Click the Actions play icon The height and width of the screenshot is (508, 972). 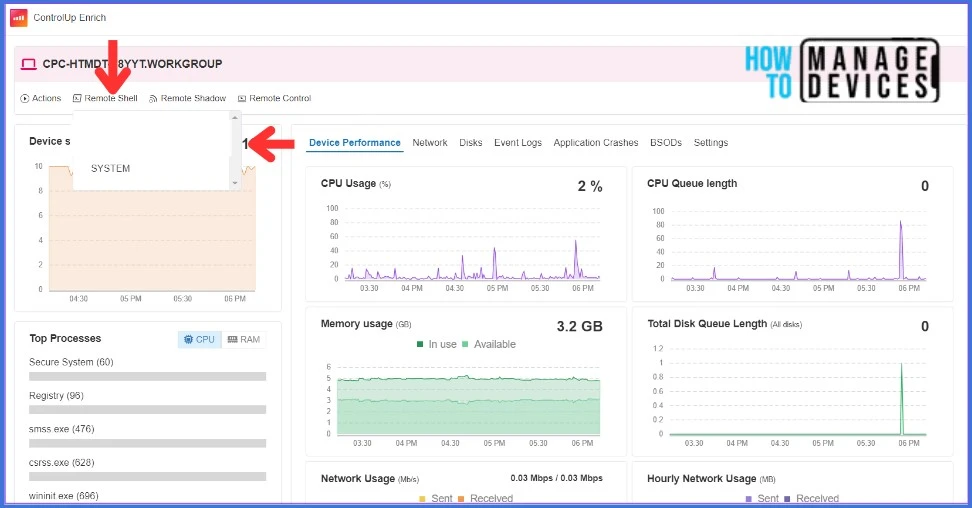[25, 99]
